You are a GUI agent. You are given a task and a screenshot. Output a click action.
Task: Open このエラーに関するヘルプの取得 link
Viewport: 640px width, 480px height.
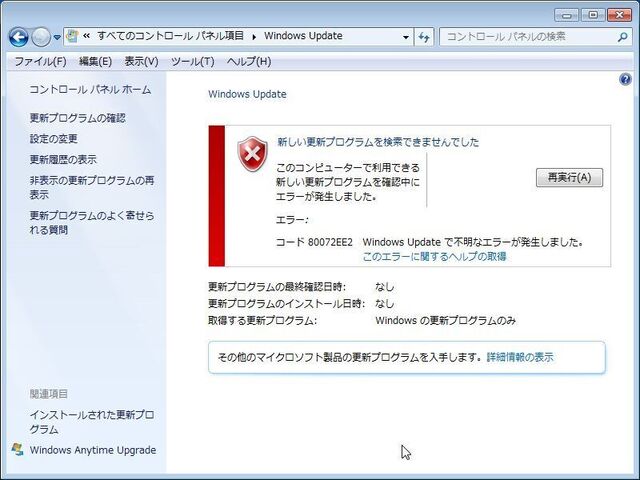coord(435,256)
